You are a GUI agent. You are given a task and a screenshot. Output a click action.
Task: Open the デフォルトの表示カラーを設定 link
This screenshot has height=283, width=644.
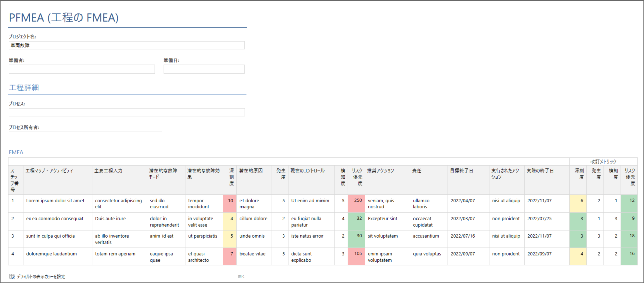(x=41, y=276)
